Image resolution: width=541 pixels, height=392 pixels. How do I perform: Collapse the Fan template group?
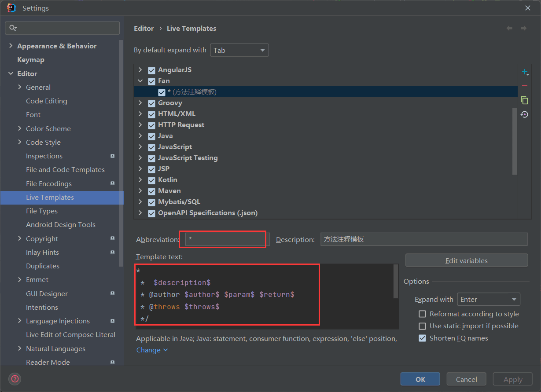click(140, 81)
